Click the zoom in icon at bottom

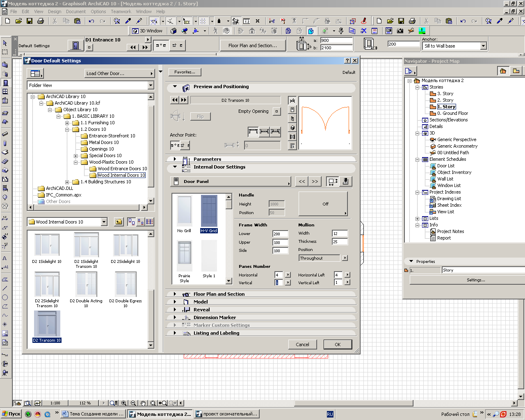[123, 403]
